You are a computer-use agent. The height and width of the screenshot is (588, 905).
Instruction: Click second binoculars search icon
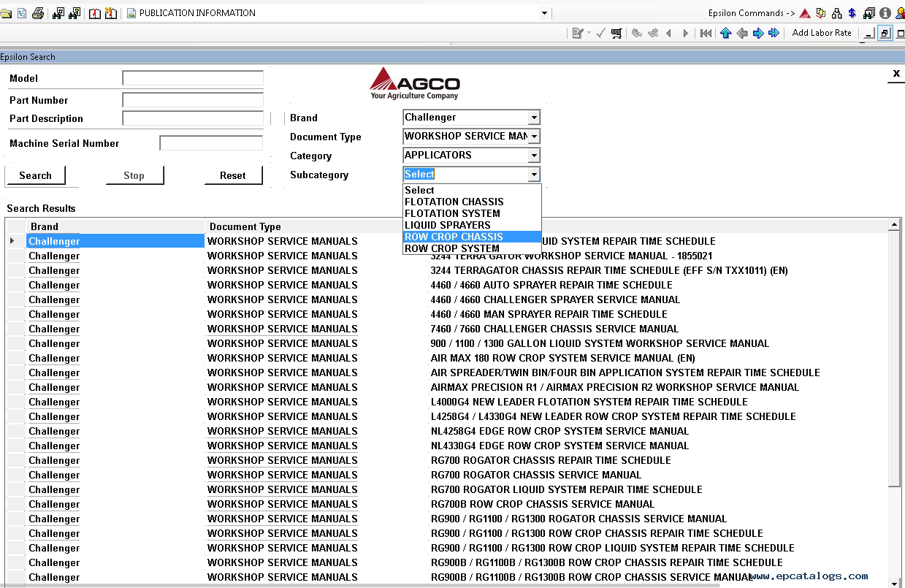pyautogui.click(x=75, y=13)
